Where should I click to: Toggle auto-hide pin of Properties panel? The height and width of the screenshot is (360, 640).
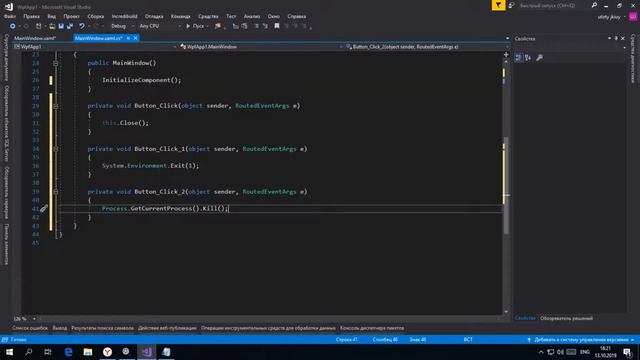616,38
